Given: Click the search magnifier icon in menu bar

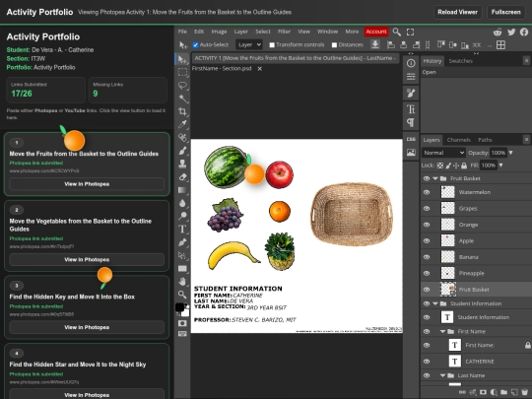Looking at the screenshot, I should pos(396,32).
